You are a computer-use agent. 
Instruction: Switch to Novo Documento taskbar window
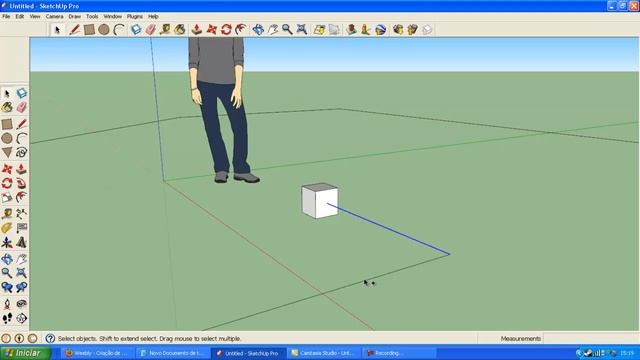tap(172, 353)
